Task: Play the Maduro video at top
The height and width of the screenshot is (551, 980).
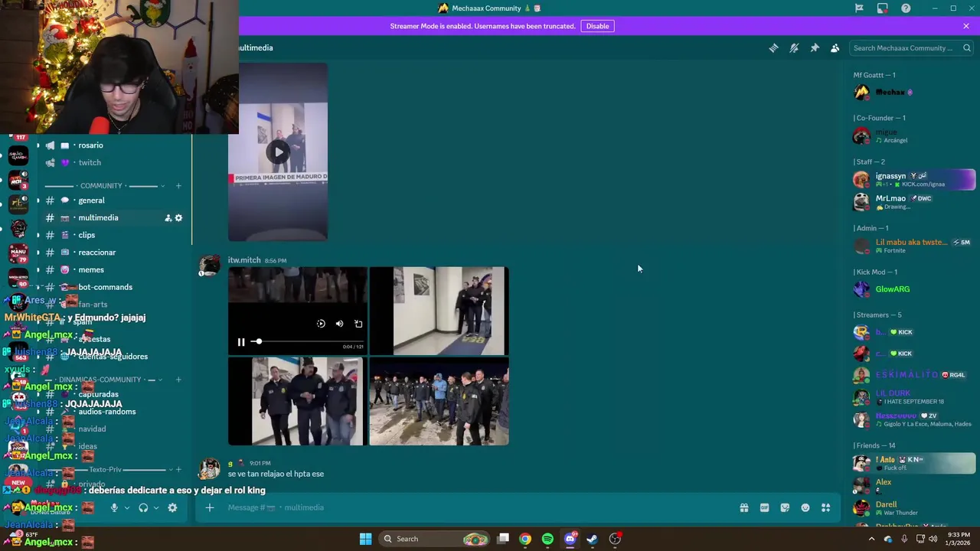Action: [x=278, y=152]
